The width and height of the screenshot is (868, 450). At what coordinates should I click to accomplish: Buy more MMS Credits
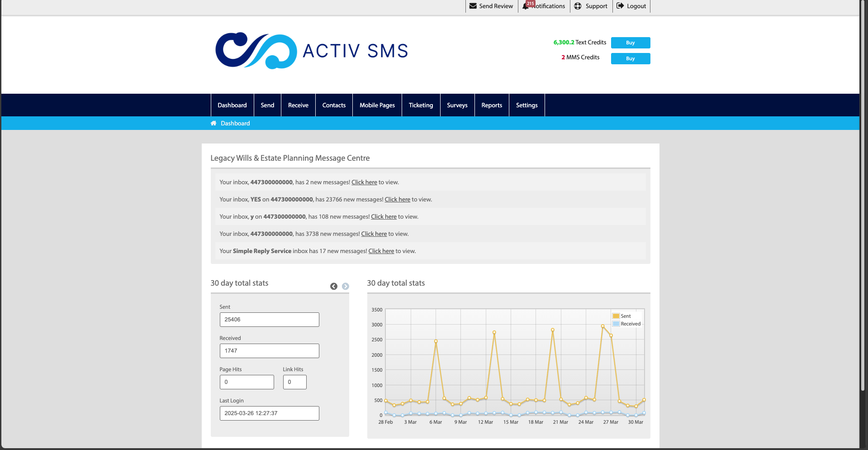(630, 58)
